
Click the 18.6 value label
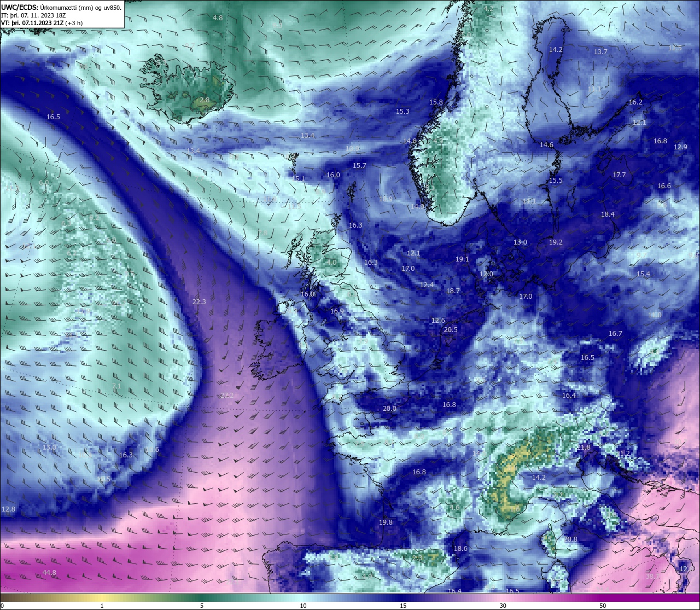point(460,549)
